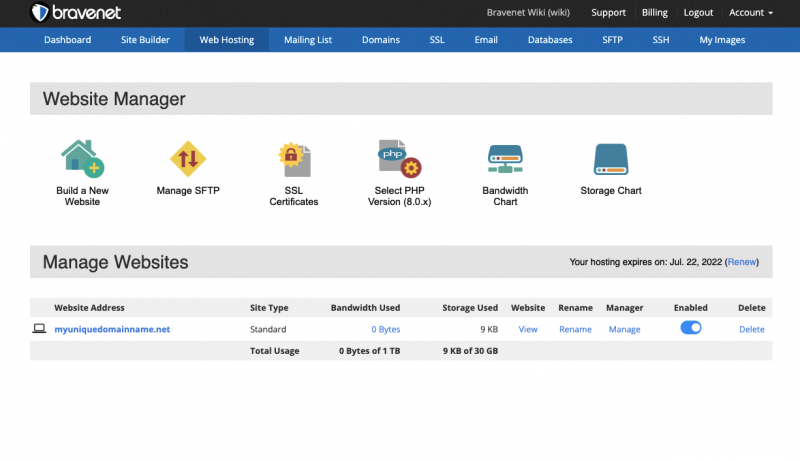This screenshot has height=461, width=800.
Task: Click the Renew hosting link
Action: pyautogui.click(x=742, y=262)
